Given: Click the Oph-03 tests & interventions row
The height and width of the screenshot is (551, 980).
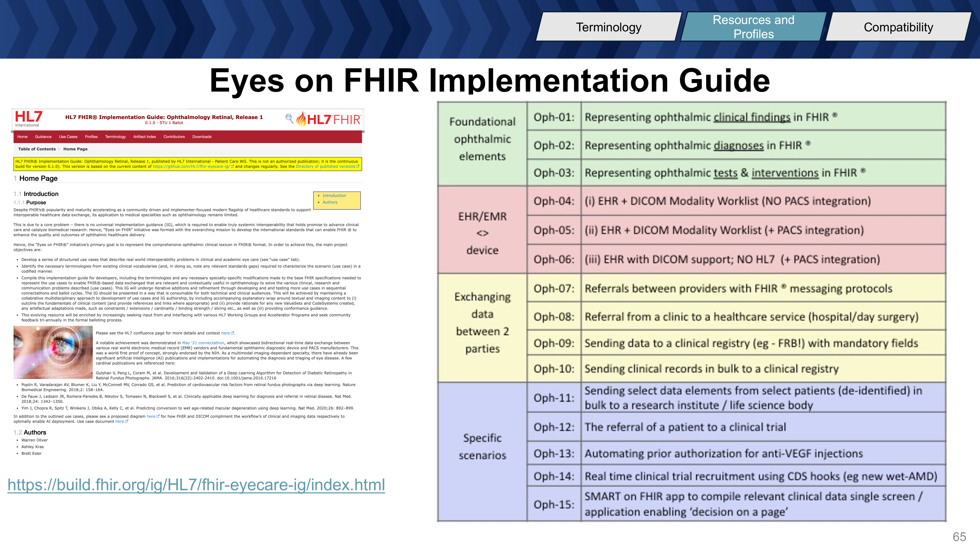Looking at the screenshot, I should click(x=736, y=173).
